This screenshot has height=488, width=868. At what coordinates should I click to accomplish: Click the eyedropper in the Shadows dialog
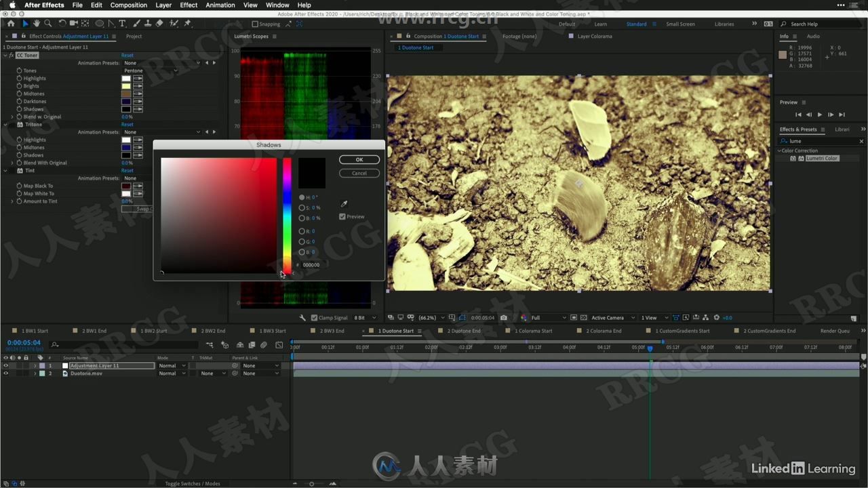[x=344, y=203]
